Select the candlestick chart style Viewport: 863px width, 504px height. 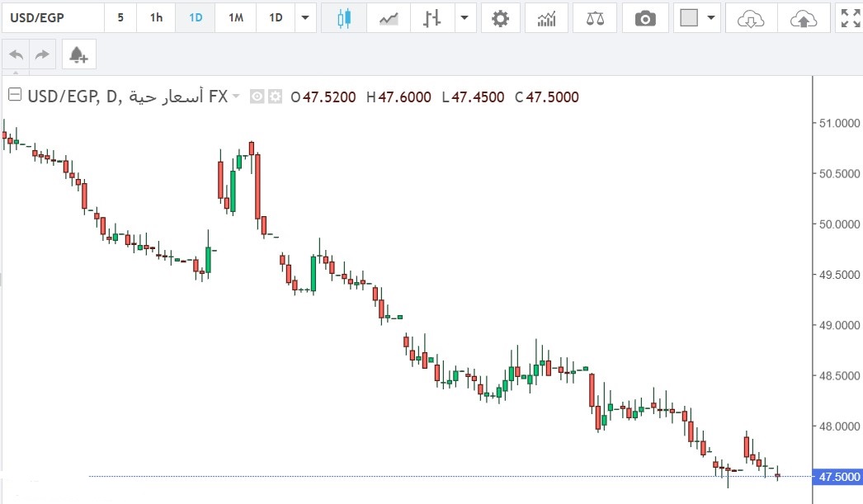(344, 17)
